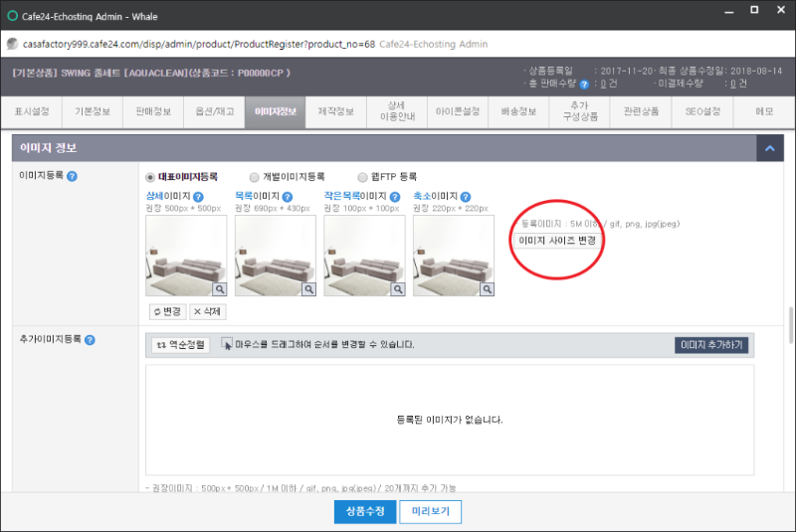Click the 상품수정 button
The image size is (796, 532).
click(x=365, y=511)
